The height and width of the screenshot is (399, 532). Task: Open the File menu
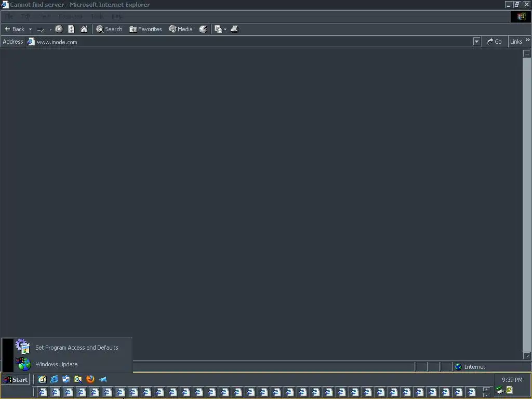coord(9,16)
